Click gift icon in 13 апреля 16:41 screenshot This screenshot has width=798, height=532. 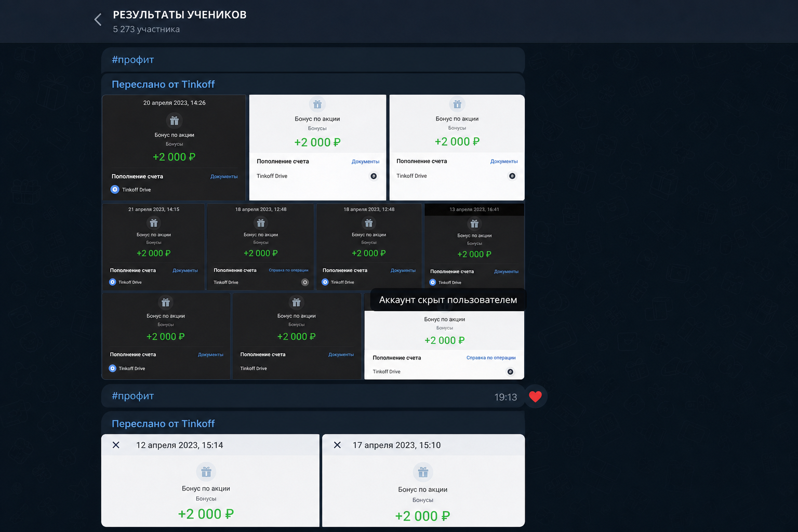474,224
